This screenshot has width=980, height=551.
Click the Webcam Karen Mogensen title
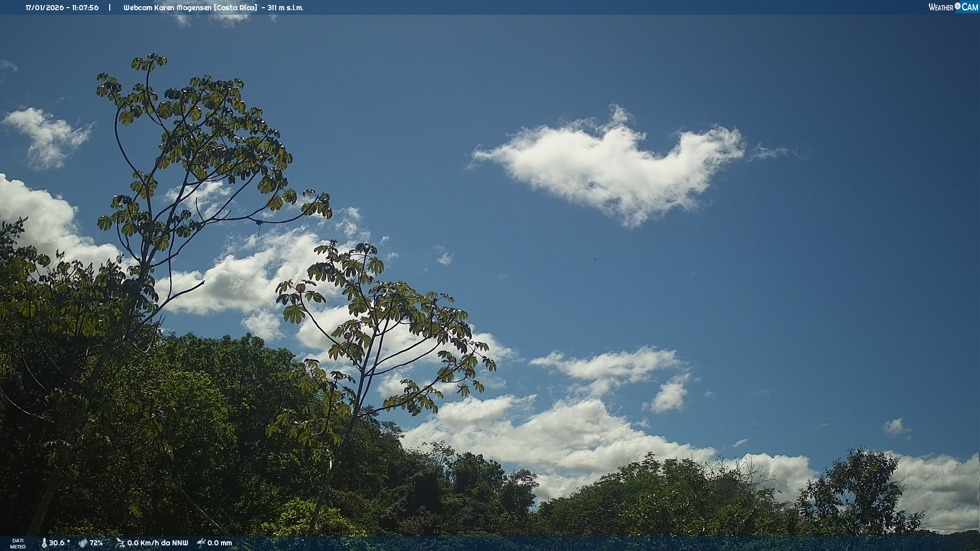coord(167,8)
